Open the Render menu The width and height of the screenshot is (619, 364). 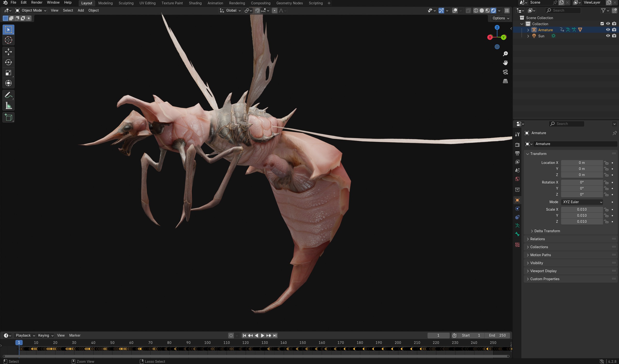[x=37, y=2]
